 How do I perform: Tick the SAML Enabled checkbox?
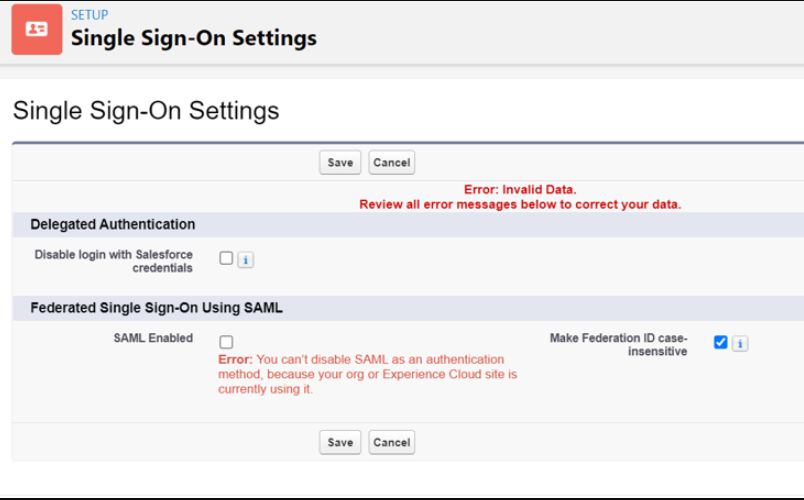tap(226, 342)
